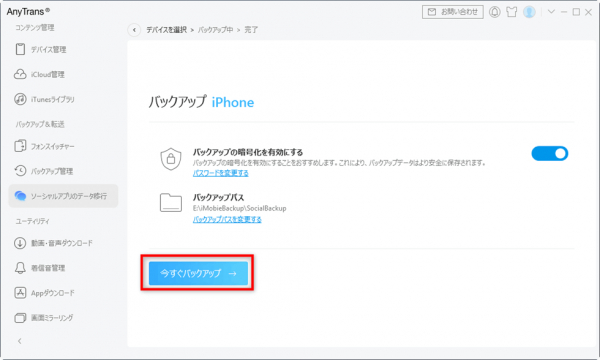The height and width of the screenshot is (360, 600).
Task: Click the パスワードを変更する link
Action: tap(220, 173)
